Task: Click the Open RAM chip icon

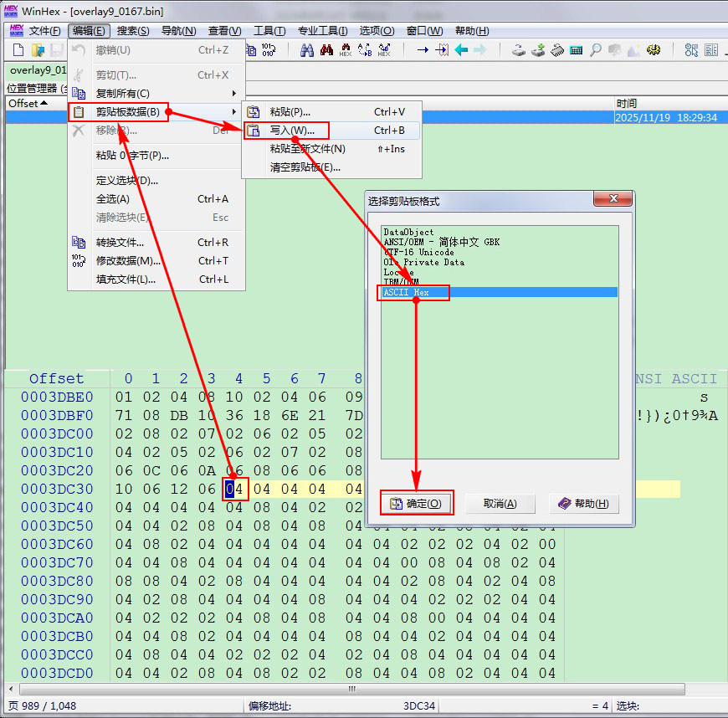Action: tap(576, 50)
